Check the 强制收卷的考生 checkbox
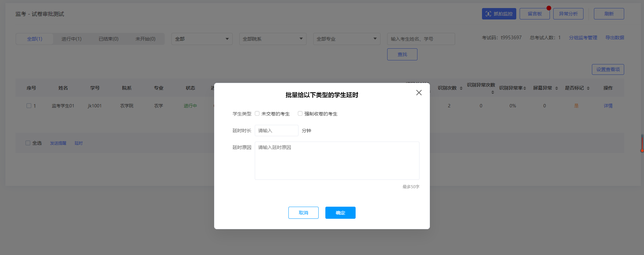The width and height of the screenshot is (644, 255). click(x=300, y=113)
